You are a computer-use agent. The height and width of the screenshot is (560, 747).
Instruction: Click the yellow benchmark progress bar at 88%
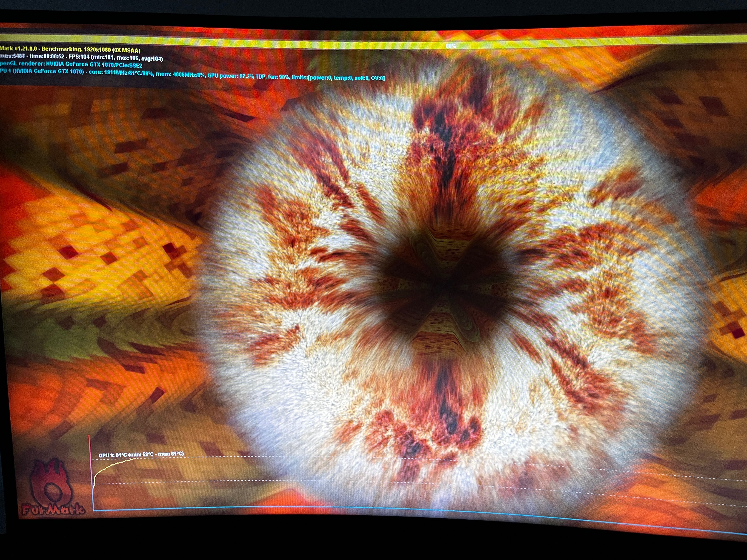[x=373, y=45]
